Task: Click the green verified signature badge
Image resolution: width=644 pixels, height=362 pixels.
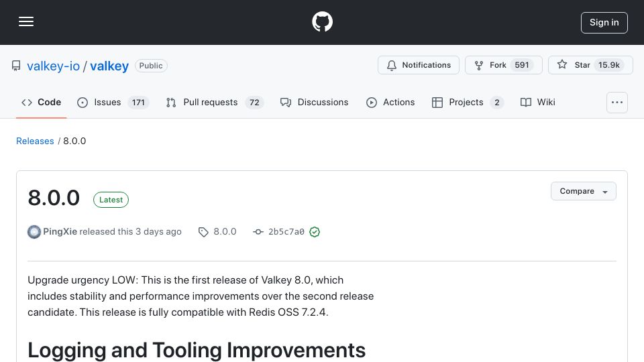Action: click(315, 232)
